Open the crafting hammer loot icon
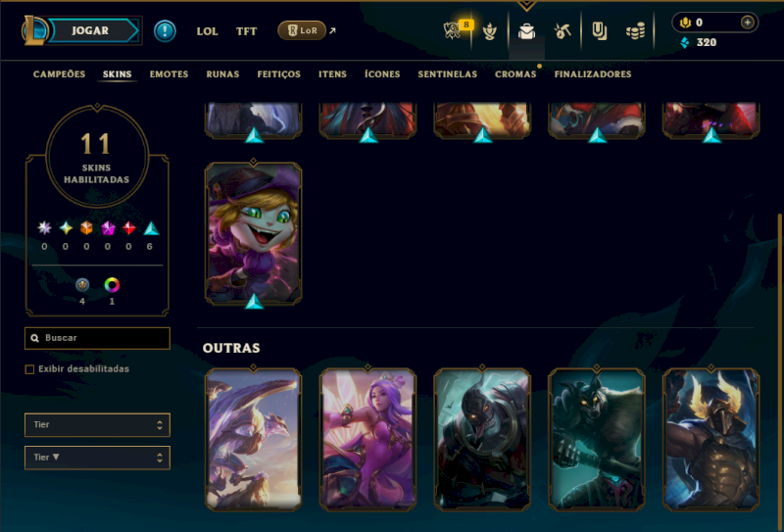This screenshot has width=784, height=532. tap(563, 31)
